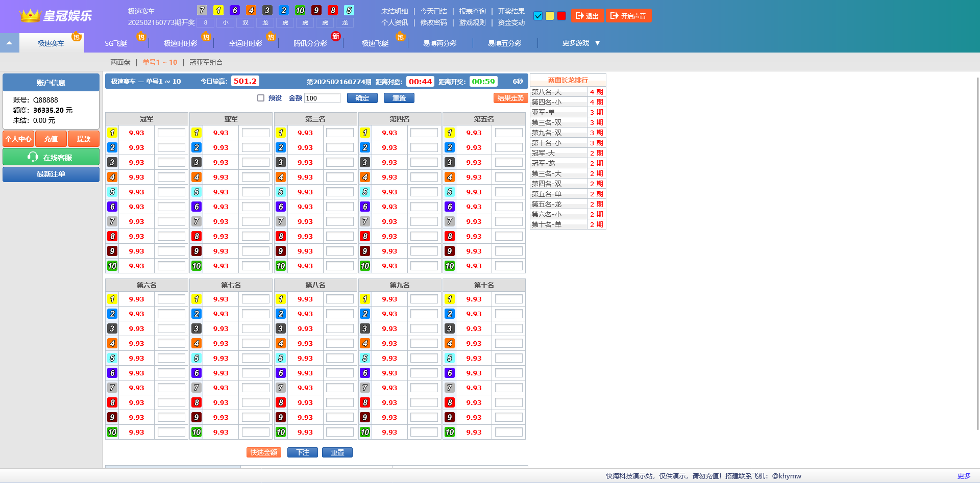
Task: Toggle the 预设 checkbox
Action: coord(261,98)
